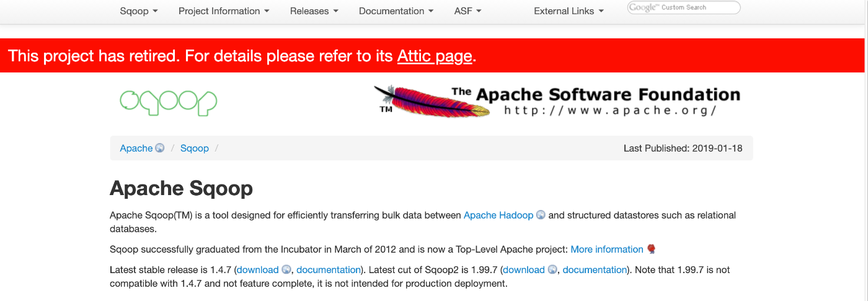Follow the Attic page link
The width and height of the screenshot is (868, 301).
435,56
